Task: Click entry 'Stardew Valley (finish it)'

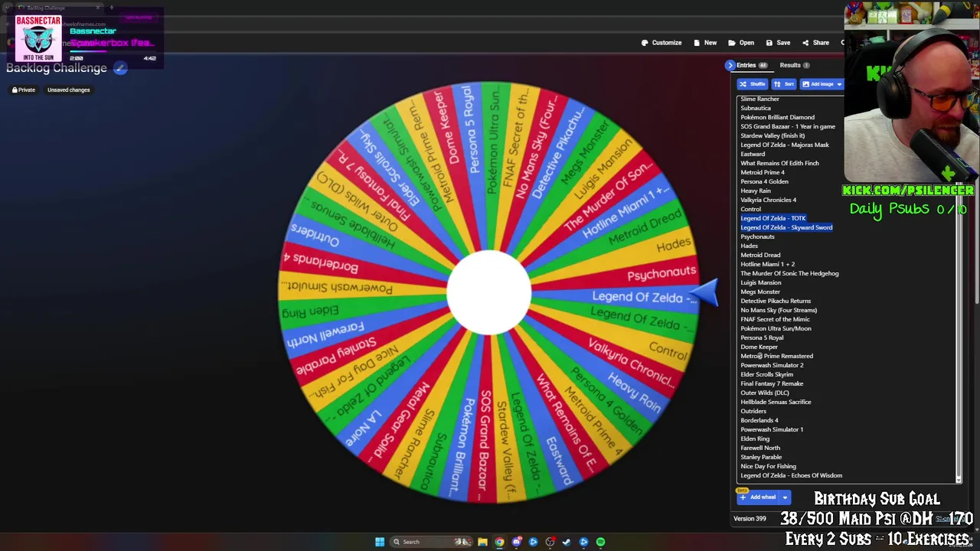Action: pos(773,135)
